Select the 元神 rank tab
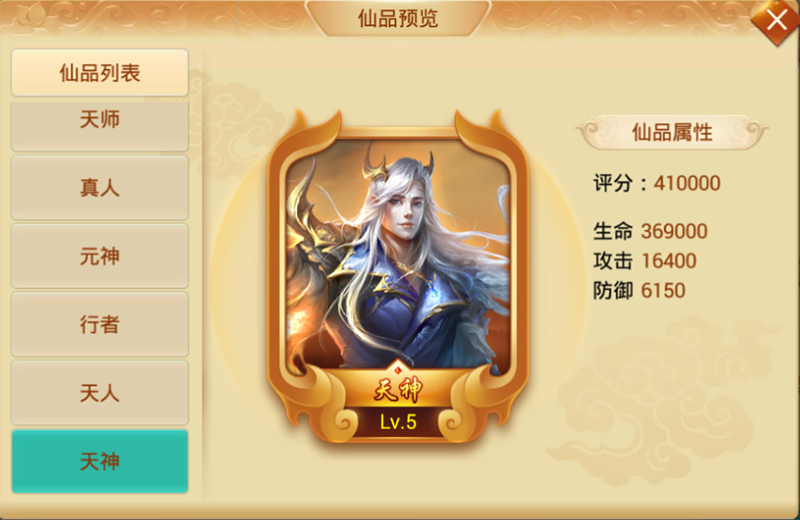This screenshot has height=520, width=800. (x=99, y=256)
